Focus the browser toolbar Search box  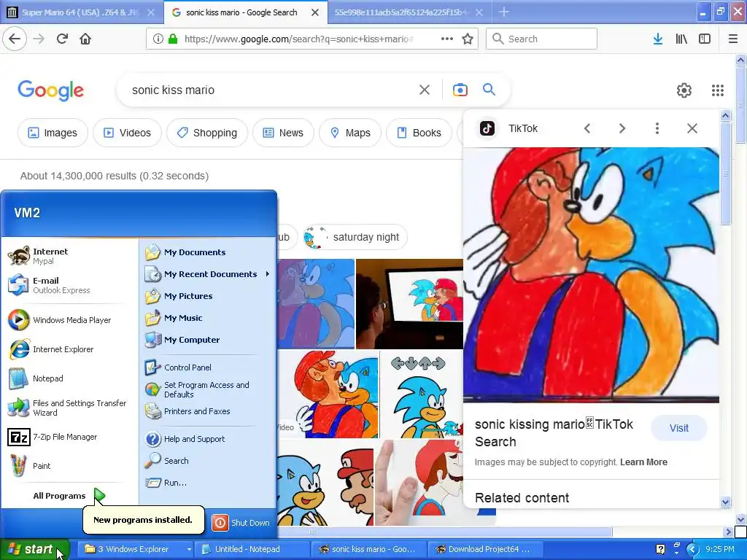point(542,39)
